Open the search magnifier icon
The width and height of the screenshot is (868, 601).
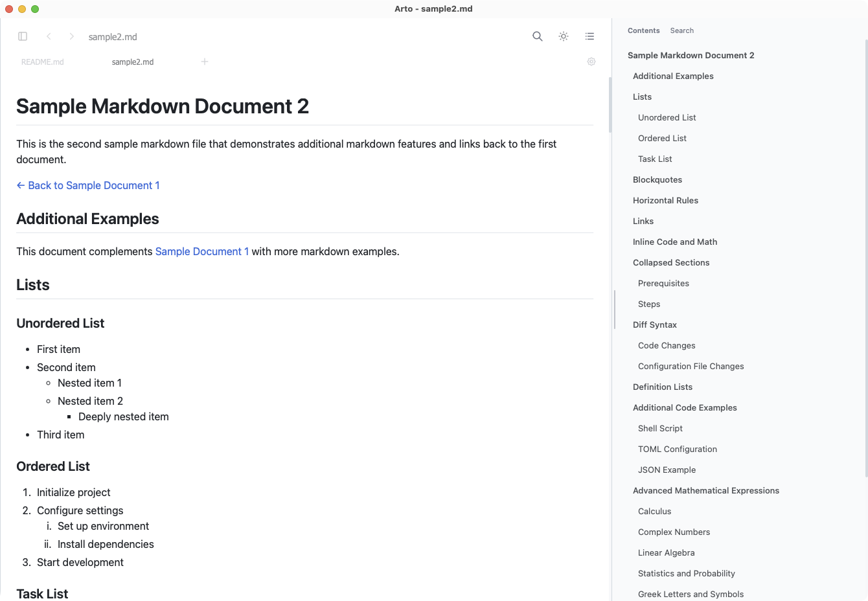(x=537, y=36)
